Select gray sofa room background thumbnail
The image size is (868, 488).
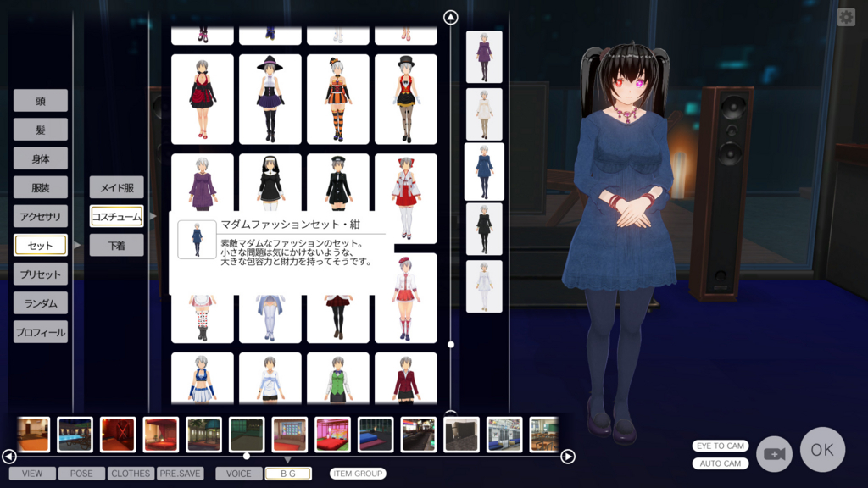461,435
